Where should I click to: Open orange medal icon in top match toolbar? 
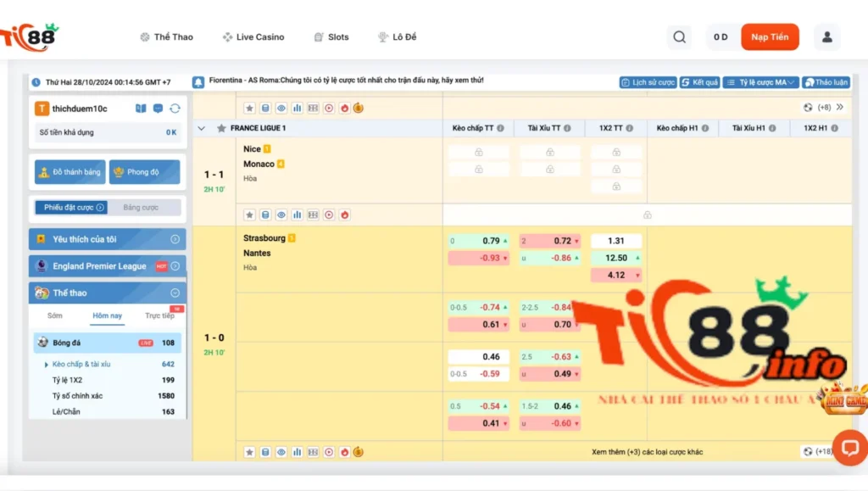pos(359,108)
